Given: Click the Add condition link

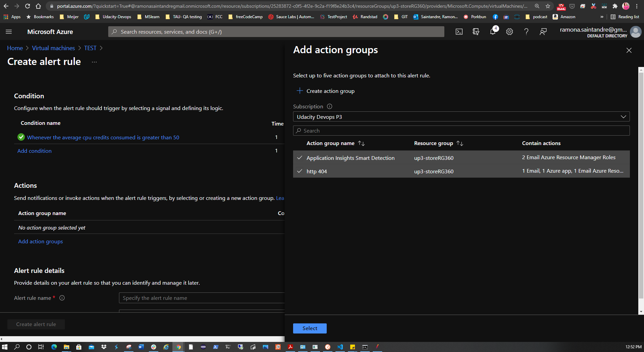Looking at the screenshot, I should [x=34, y=151].
